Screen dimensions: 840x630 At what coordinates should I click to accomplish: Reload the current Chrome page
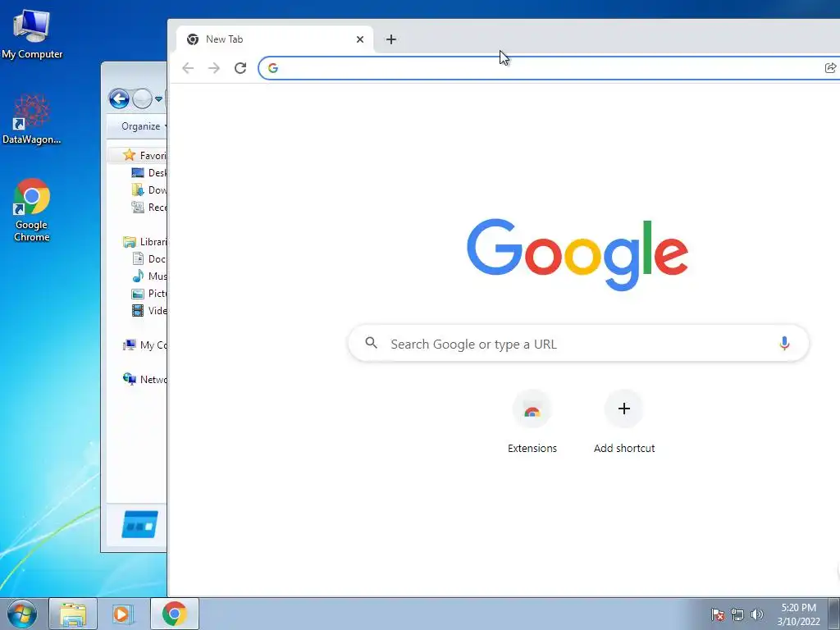point(240,68)
